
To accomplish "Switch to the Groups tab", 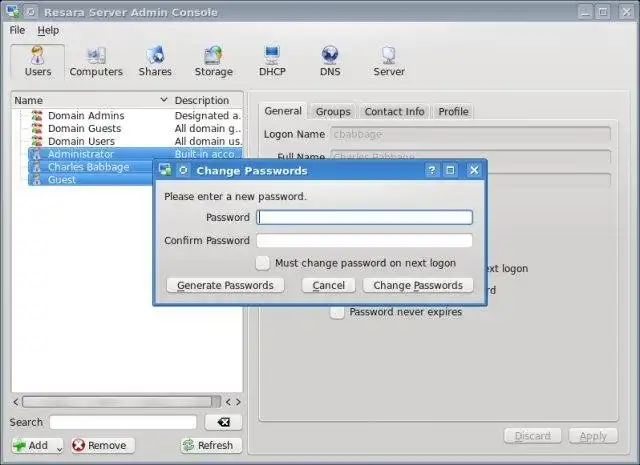I will click(333, 111).
